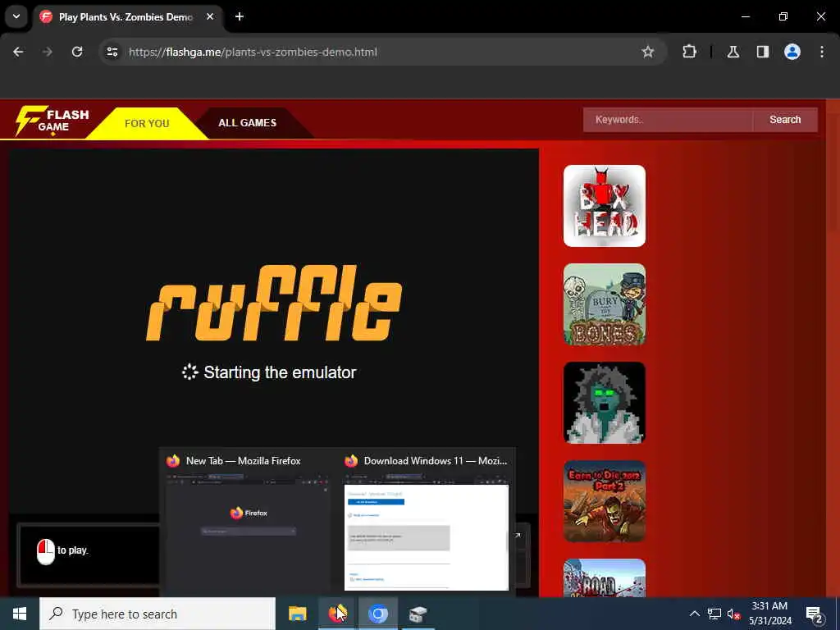Open File Explorer from the taskbar
840x630 pixels.
pos(297,614)
